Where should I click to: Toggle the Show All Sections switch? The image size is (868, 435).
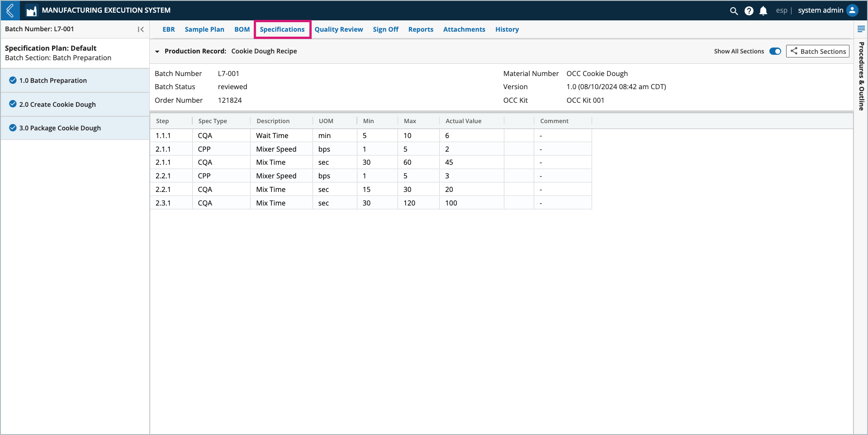pyautogui.click(x=775, y=51)
